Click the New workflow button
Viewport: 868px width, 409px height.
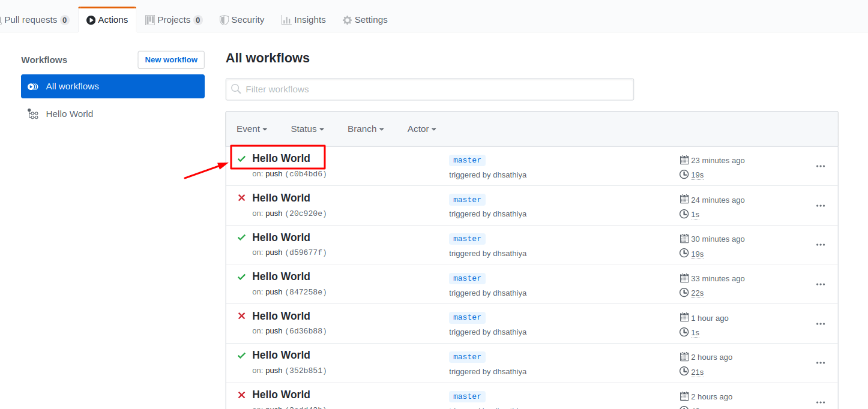pos(171,60)
